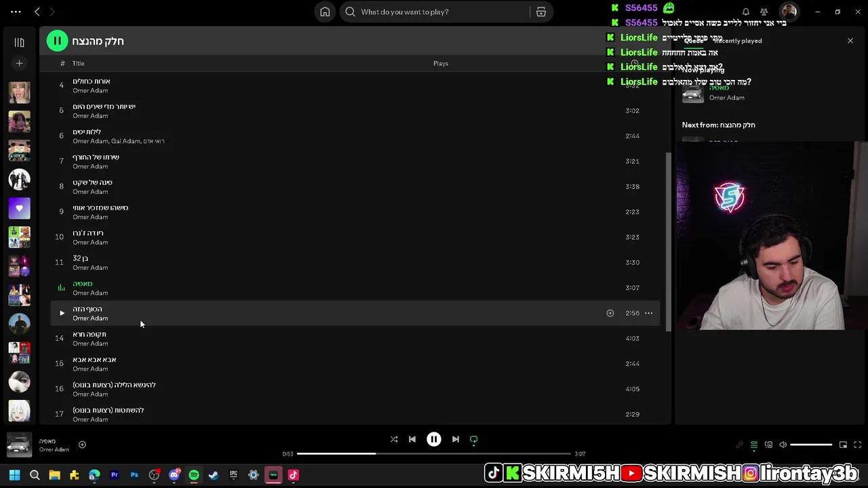
Task: Open Discord from the taskbar
Action: [174, 475]
